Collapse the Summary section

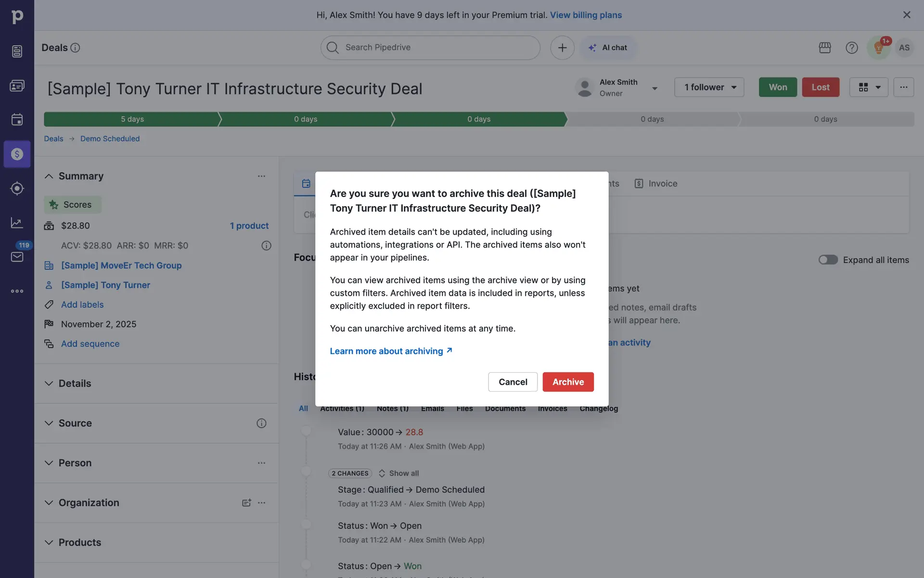[x=49, y=176]
